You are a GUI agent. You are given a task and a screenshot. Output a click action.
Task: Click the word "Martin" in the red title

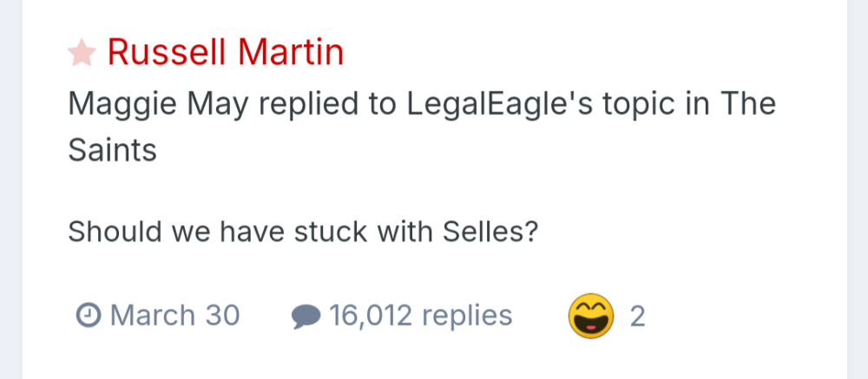[x=291, y=53]
